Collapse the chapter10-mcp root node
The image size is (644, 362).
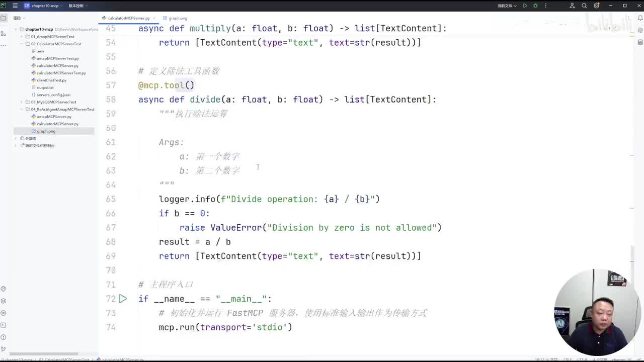[16, 29]
